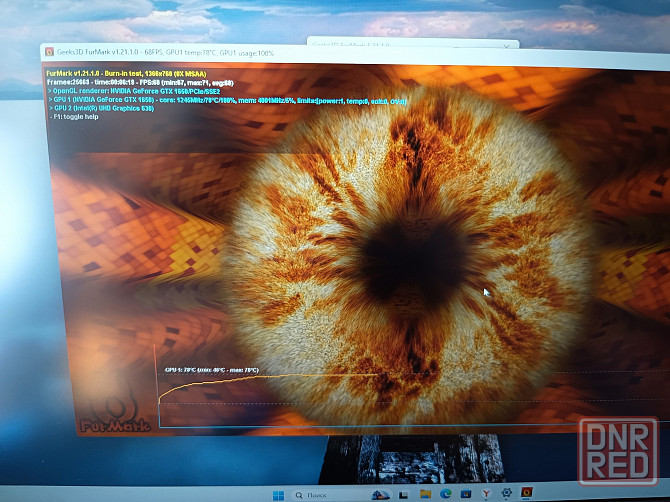Image resolution: width=670 pixels, height=502 pixels.
Task: Open Microsoft Store from the taskbar
Action: point(466,494)
